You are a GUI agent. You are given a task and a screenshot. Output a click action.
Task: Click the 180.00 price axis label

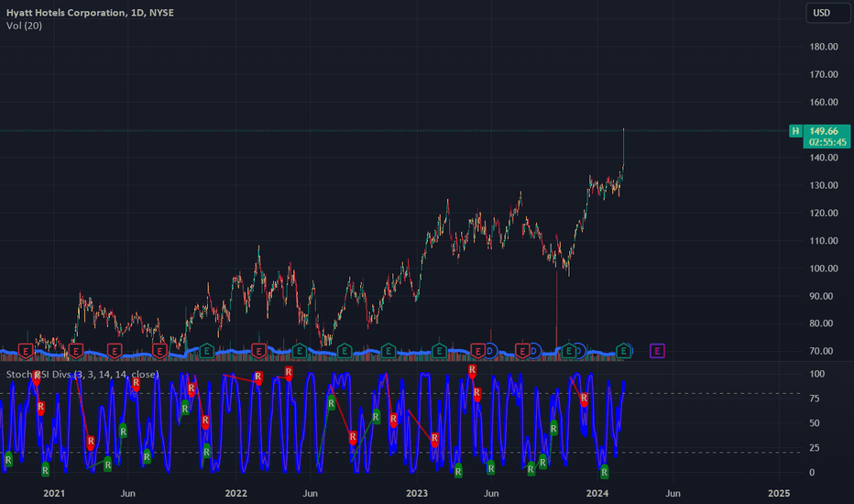pos(824,47)
